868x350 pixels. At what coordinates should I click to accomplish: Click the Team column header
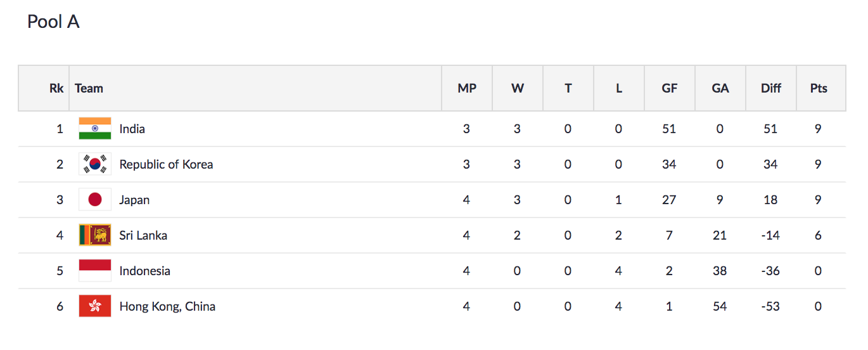pos(89,88)
